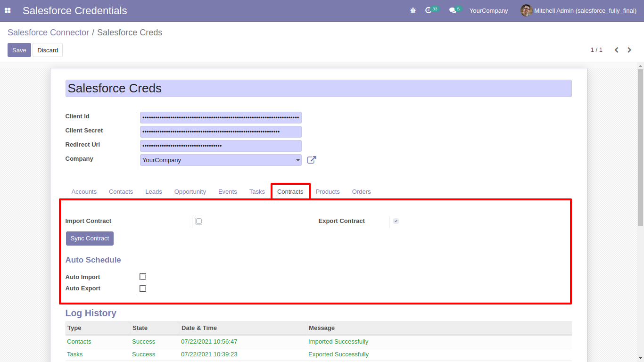
Task: Open Salesforce Connector breadcrumb link
Action: click(48, 33)
